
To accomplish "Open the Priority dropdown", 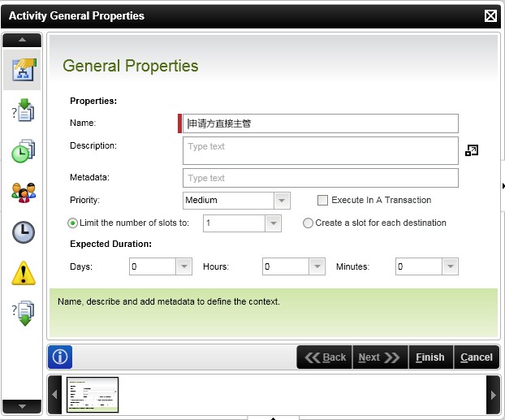I will tap(282, 201).
